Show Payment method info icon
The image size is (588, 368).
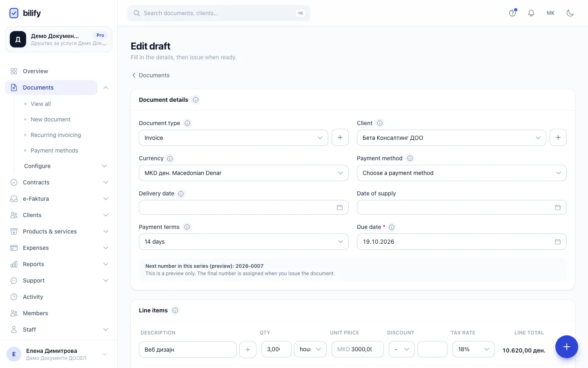click(410, 159)
